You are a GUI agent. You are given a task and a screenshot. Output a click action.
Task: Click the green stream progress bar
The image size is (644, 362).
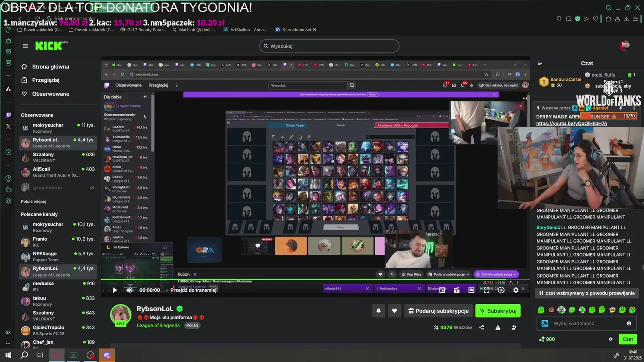coord(315,280)
